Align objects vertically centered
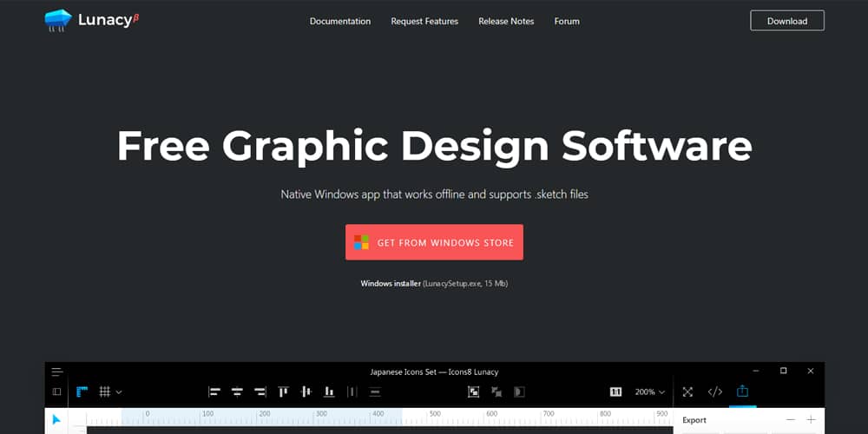 306,391
